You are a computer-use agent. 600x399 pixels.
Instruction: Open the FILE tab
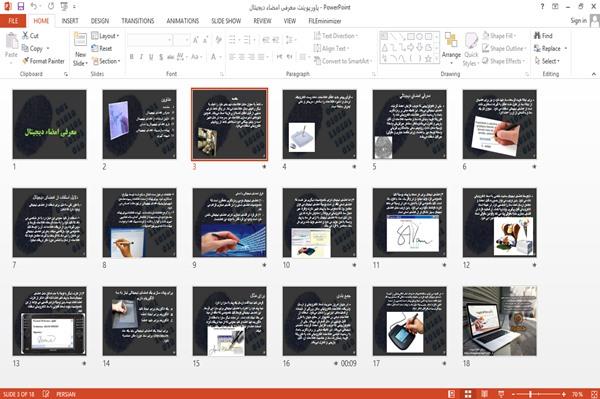(13, 21)
